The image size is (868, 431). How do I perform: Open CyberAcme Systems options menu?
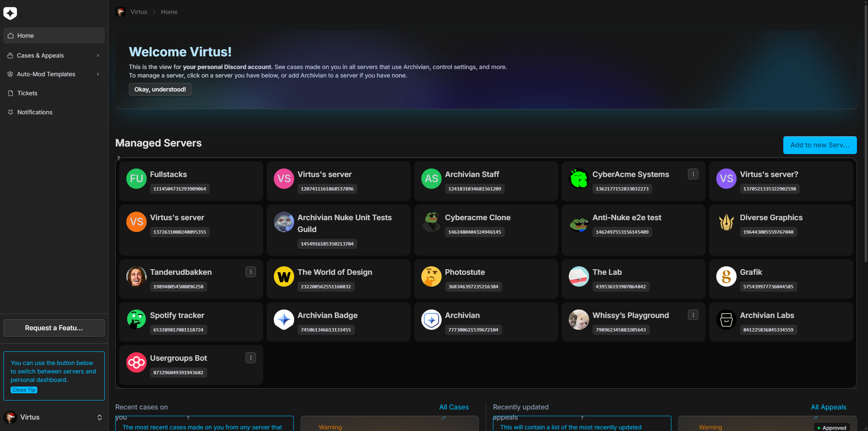(x=693, y=174)
